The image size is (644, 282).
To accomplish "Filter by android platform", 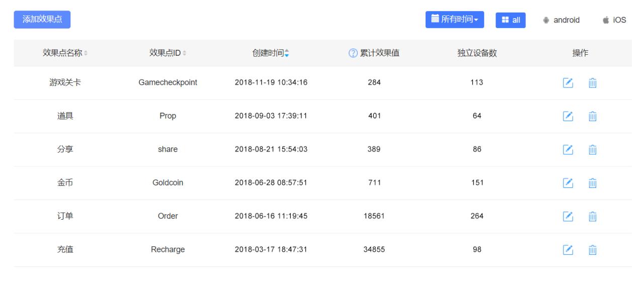I will 561,20.
